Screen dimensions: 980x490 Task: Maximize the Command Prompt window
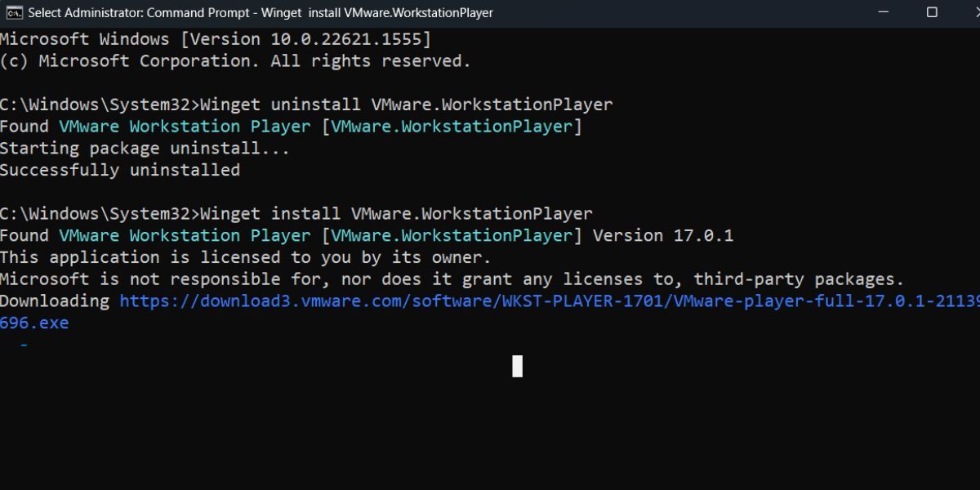[930, 12]
